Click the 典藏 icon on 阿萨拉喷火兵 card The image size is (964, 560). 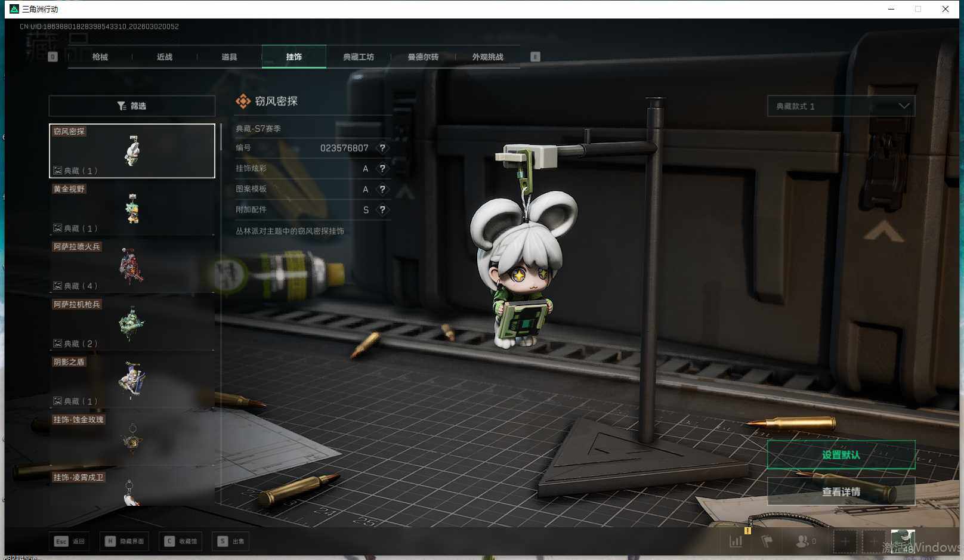tap(58, 286)
